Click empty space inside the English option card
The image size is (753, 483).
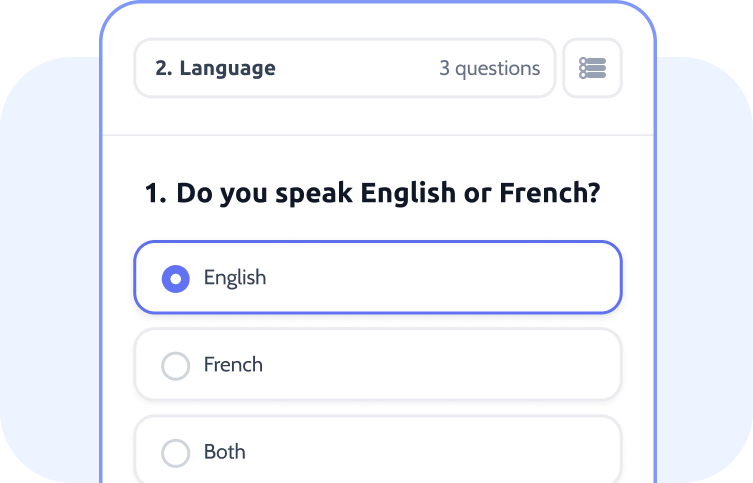[x=450, y=278]
